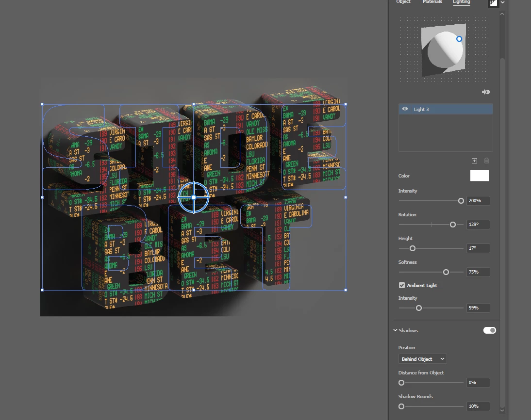Viewport: 531px width, 420px height.
Task: Click the 17° Height field
Action: tap(478, 248)
